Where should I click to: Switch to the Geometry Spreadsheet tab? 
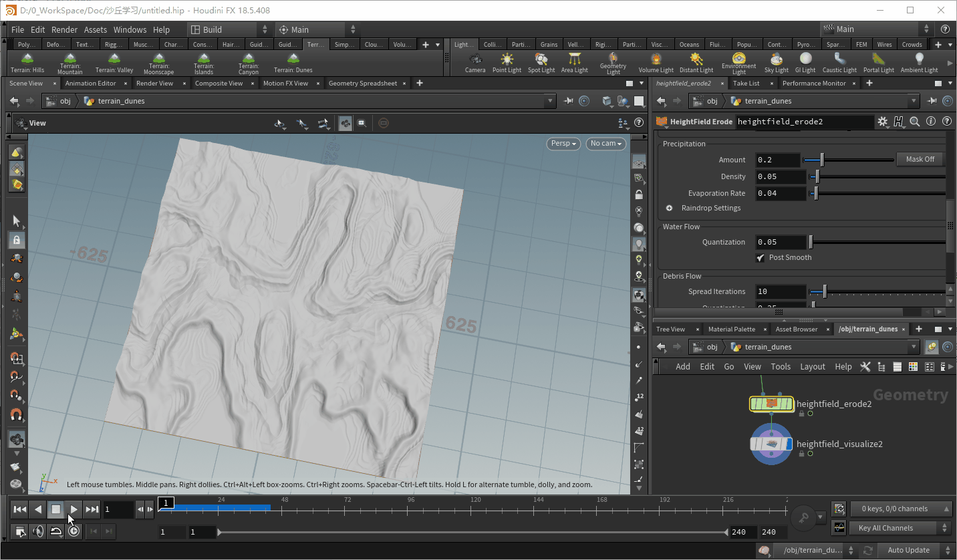363,84
